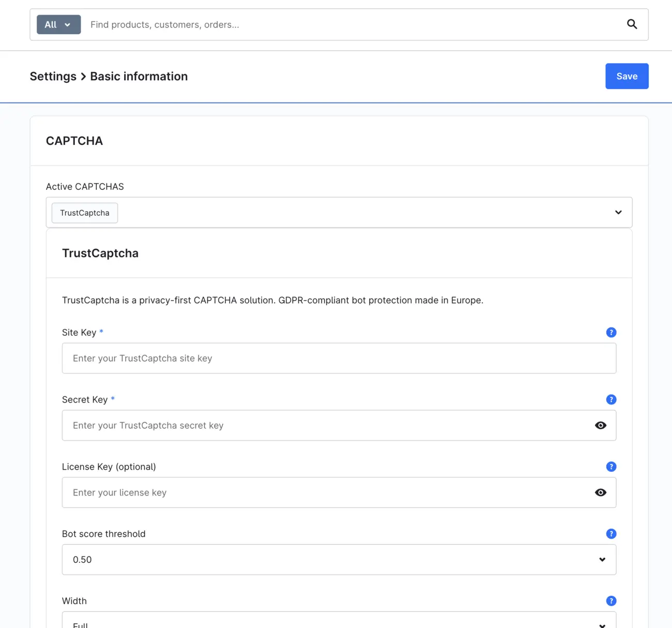Show the License Key using the eye icon

point(600,492)
